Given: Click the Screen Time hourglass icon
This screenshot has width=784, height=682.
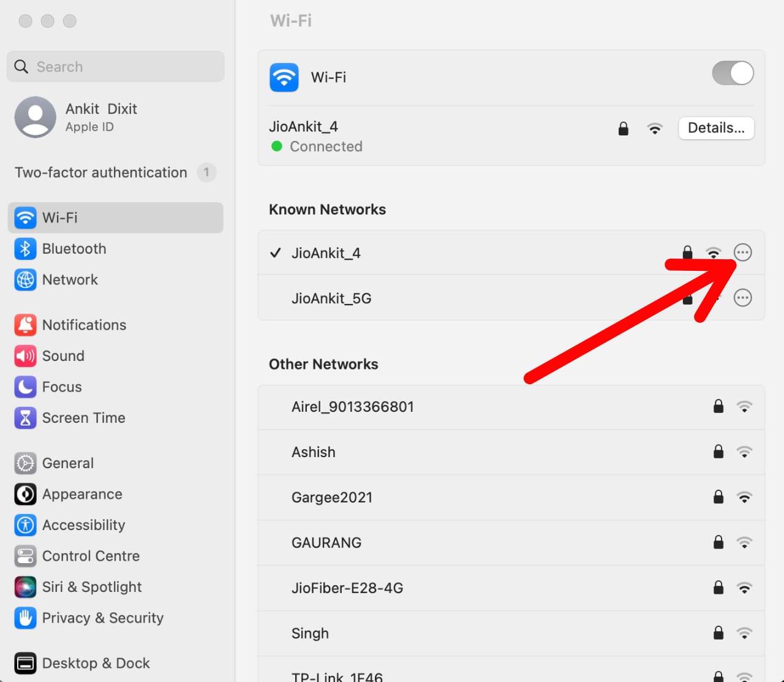Looking at the screenshot, I should point(25,418).
